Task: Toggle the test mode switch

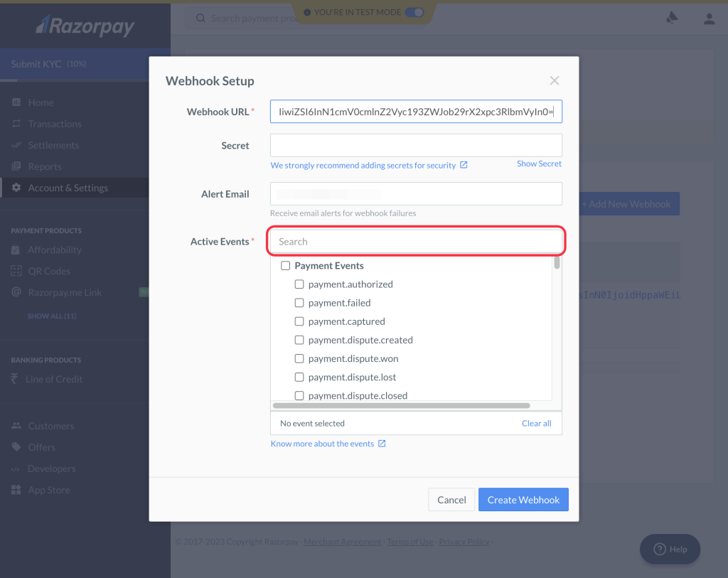Action: point(414,12)
